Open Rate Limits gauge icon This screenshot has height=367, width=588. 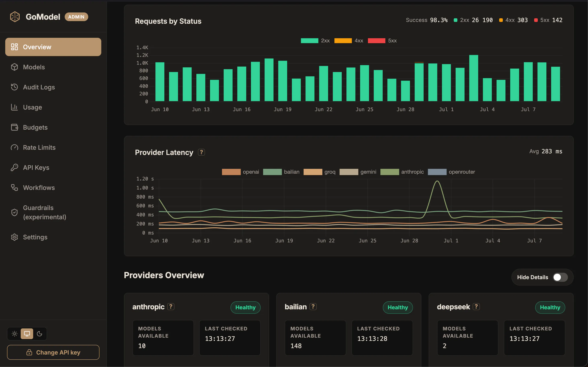click(14, 147)
